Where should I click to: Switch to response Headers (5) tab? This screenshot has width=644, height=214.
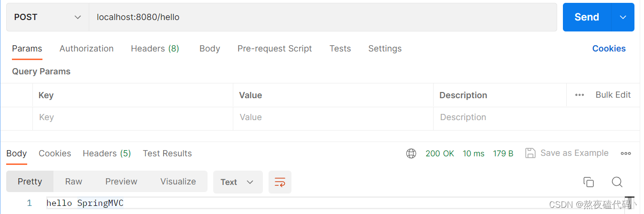[x=107, y=153]
